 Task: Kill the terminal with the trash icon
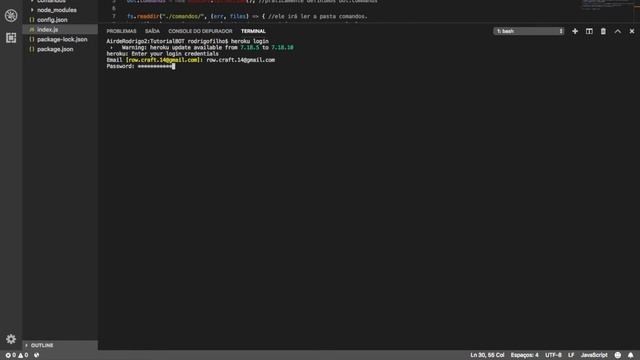[603, 31]
